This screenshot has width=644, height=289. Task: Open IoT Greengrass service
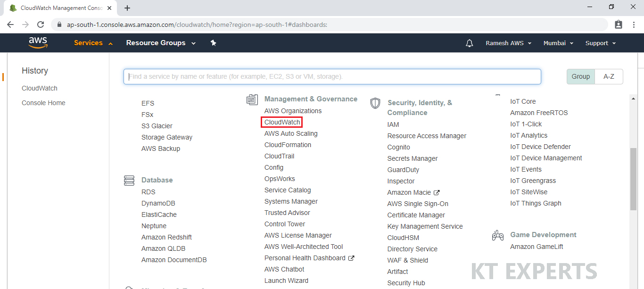coord(533,181)
